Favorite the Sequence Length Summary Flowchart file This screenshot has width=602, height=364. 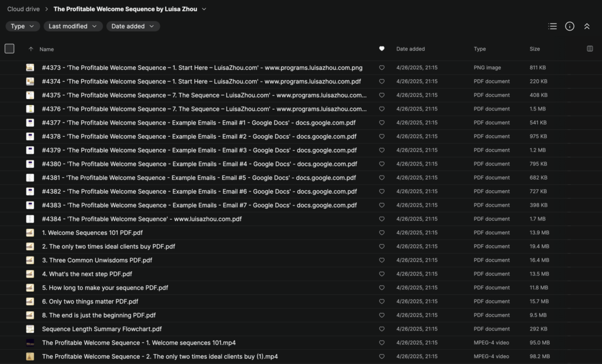[382, 329]
